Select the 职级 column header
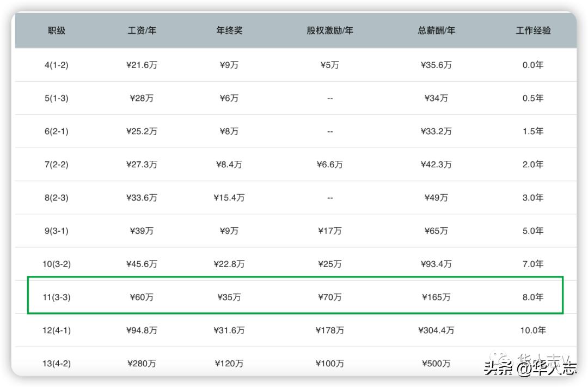Image resolution: width=588 pixels, height=387 pixels. click(56, 31)
